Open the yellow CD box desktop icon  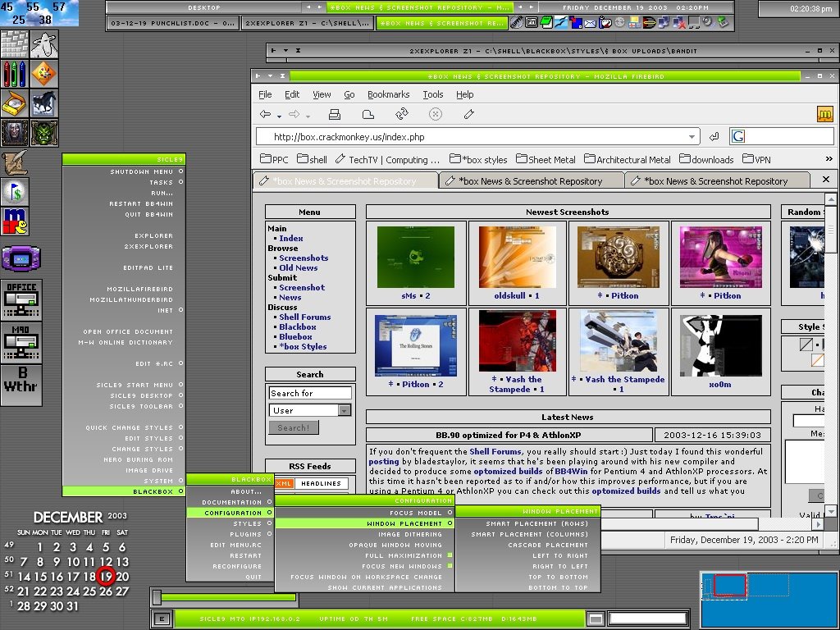[15, 103]
